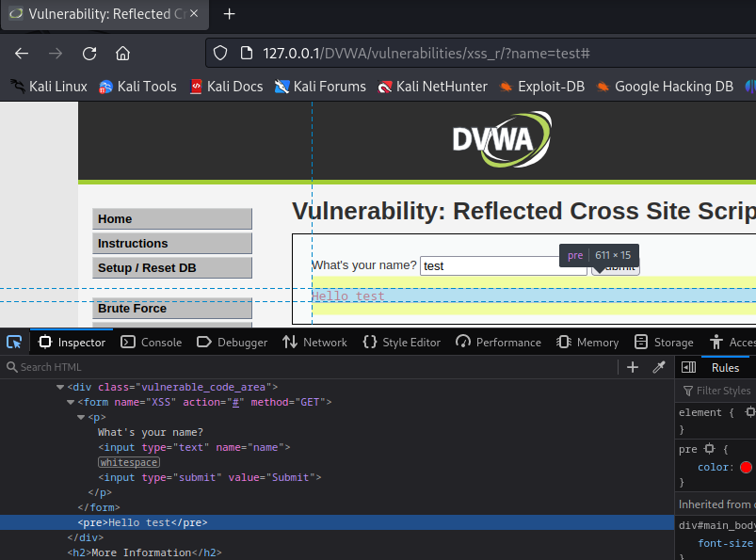Click the page info icon in address bar
756x560 pixels.
point(247,53)
